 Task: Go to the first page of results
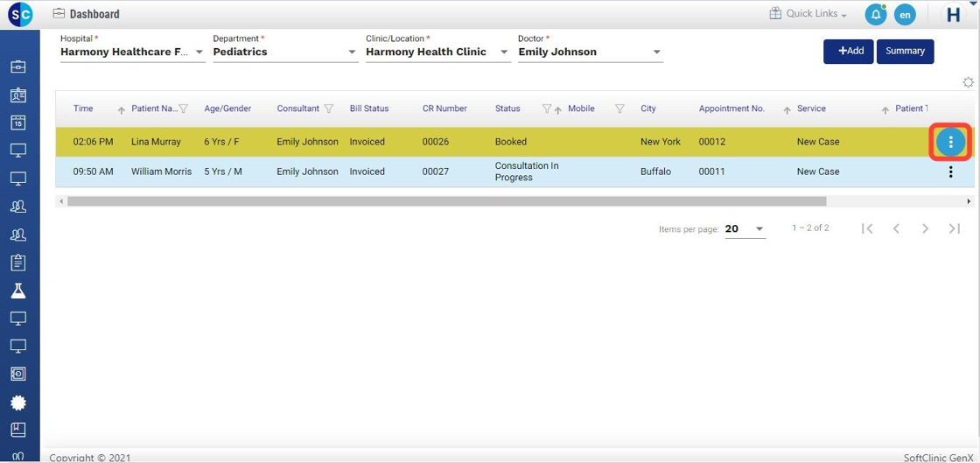pyautogui.click(x=867, y=228)
